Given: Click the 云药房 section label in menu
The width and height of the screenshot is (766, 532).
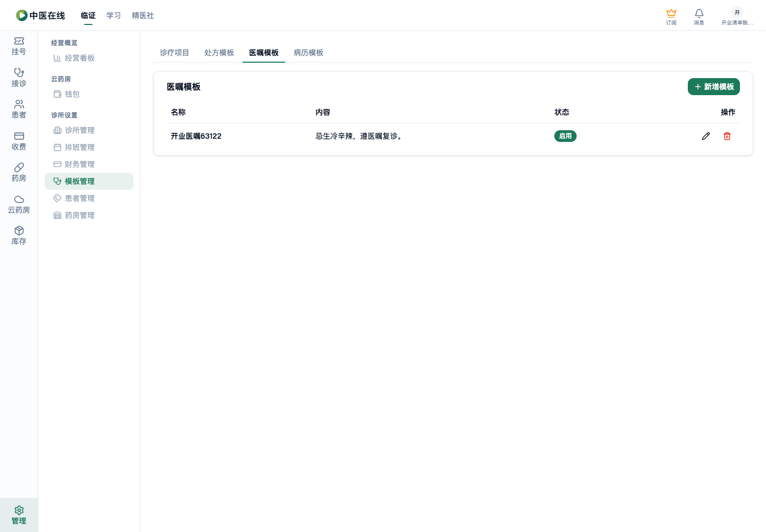Looking at the screenshot, I should (61, 79).
